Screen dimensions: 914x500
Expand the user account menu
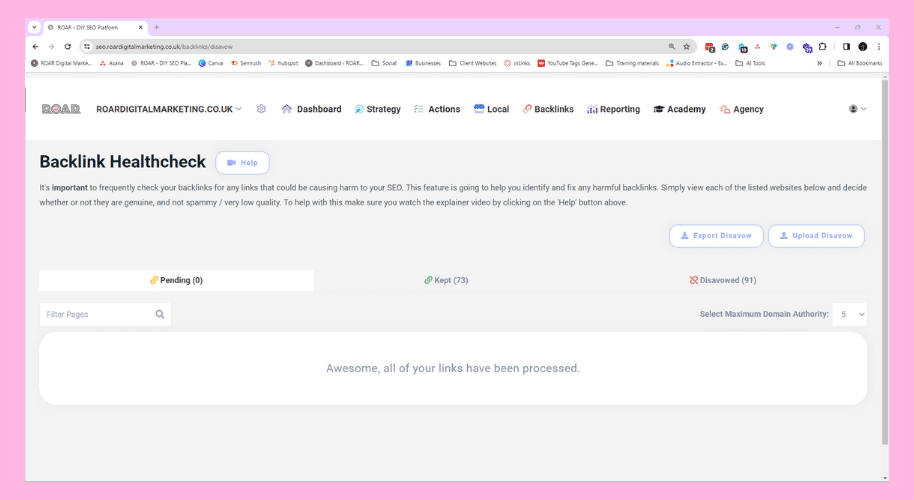coord(857,109)
